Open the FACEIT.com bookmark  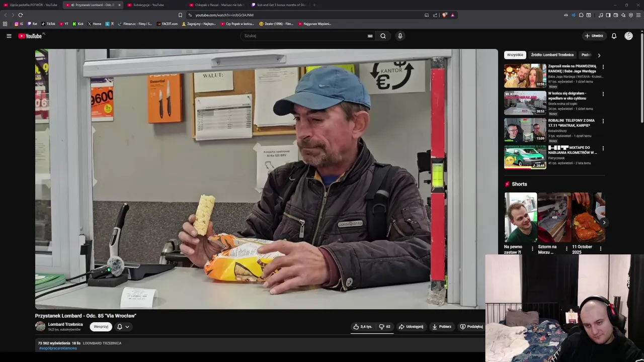(167, 24)
